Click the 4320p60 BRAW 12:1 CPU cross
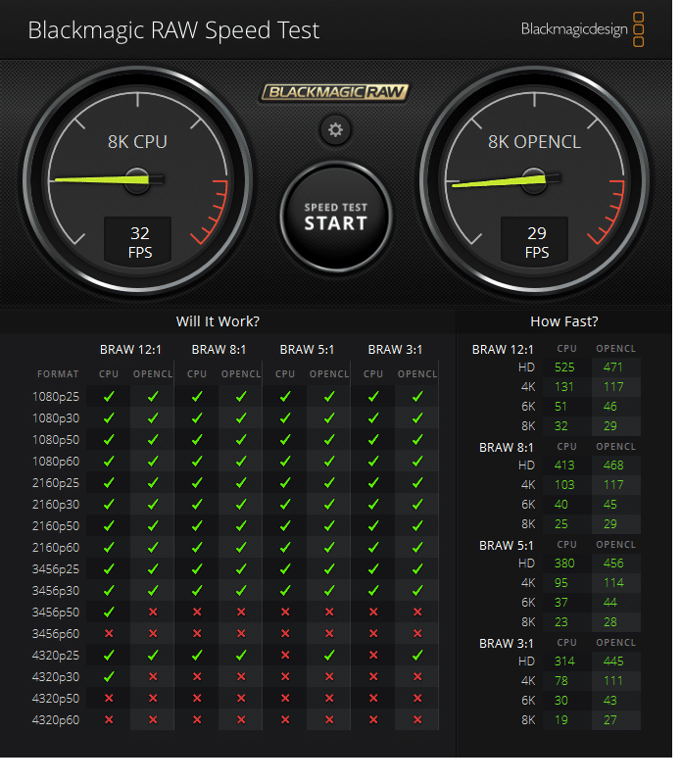 (109, 719)
